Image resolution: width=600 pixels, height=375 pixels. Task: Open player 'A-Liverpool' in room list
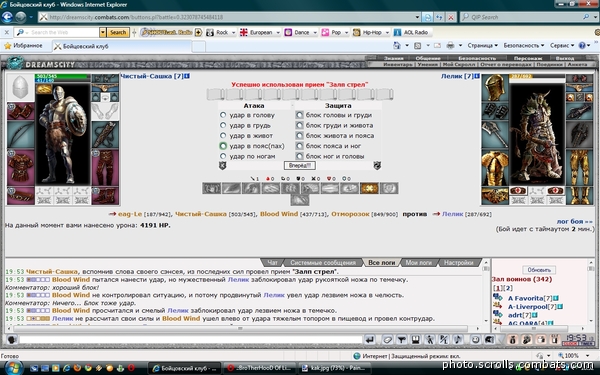point(528,307)
